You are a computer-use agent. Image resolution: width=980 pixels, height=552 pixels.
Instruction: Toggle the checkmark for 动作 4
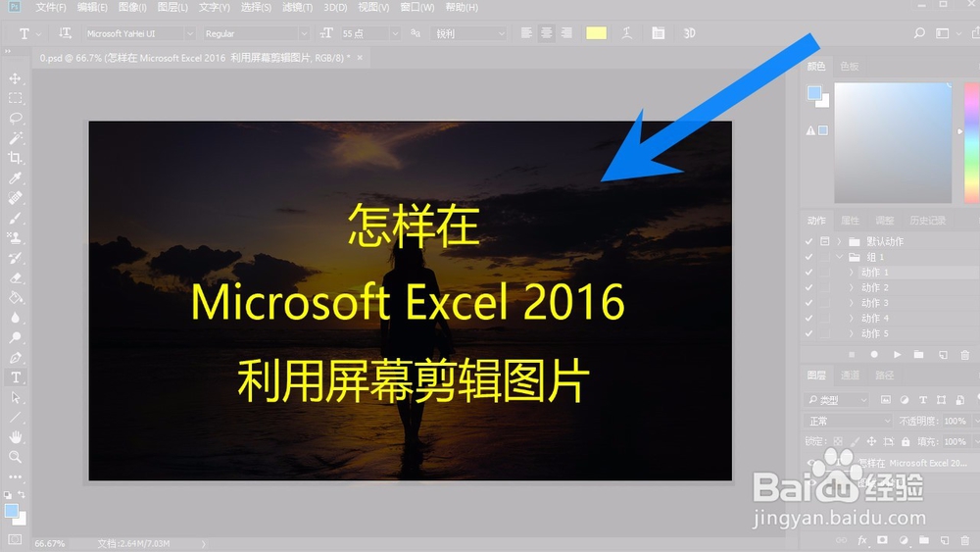point(808,319)
